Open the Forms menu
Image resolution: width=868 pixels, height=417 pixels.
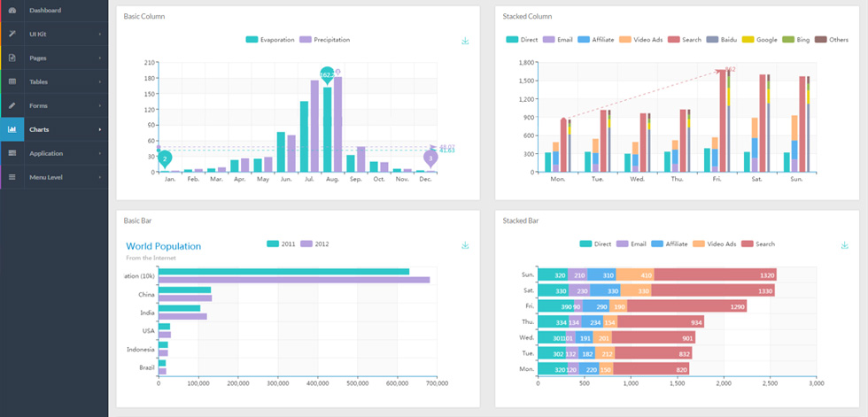[54, 105]
